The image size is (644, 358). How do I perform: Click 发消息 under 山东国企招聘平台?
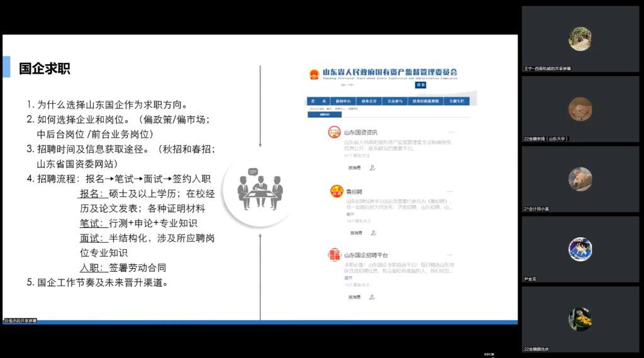click(355, 297)
